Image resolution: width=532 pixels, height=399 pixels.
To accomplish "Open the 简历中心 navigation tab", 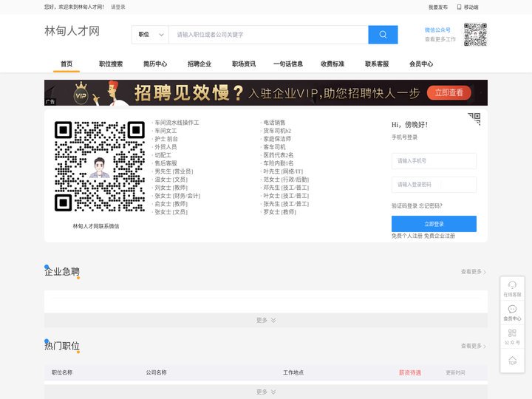I will [x=155, y=64].
